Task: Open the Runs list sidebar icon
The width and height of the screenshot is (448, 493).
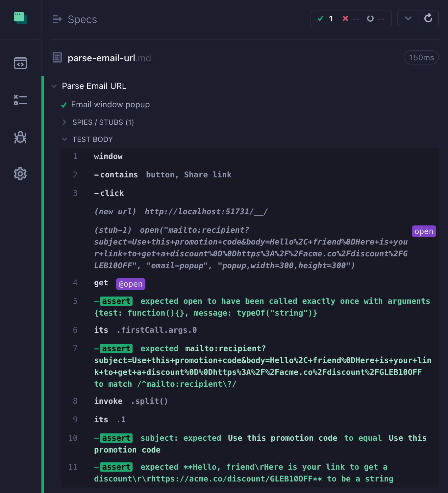Action: 20,100
